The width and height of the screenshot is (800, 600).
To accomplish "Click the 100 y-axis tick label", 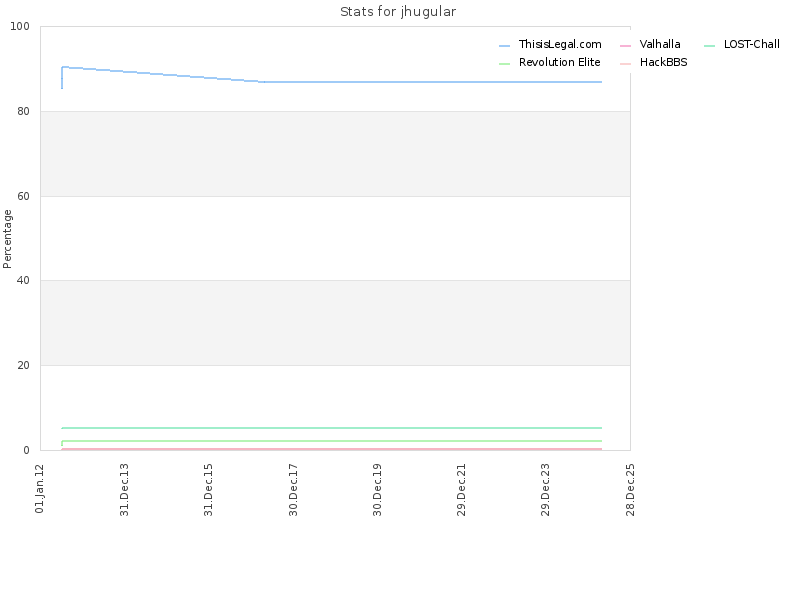I will point(20,27).
